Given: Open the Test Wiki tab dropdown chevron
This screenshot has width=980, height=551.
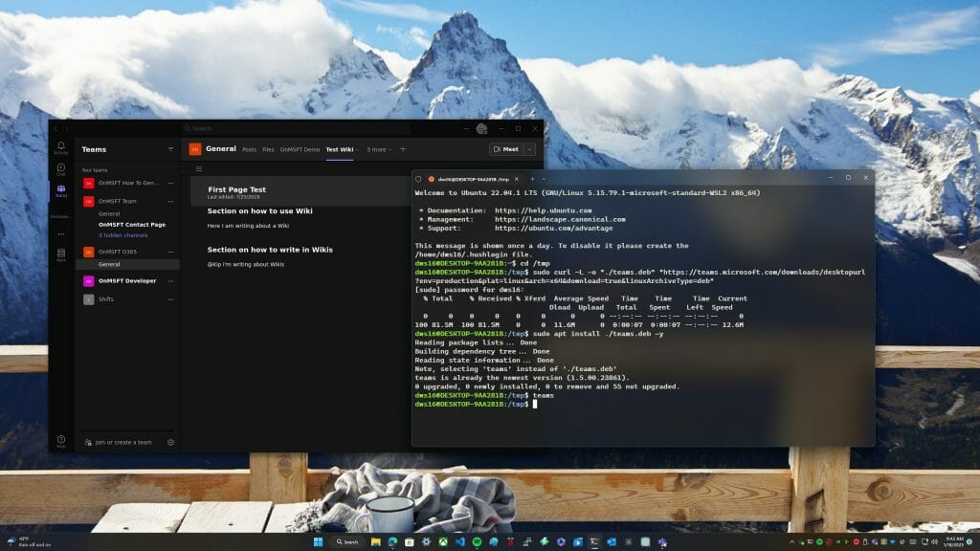Looking at the screenshot, I should pyautogui.click(x=357, y=150).
